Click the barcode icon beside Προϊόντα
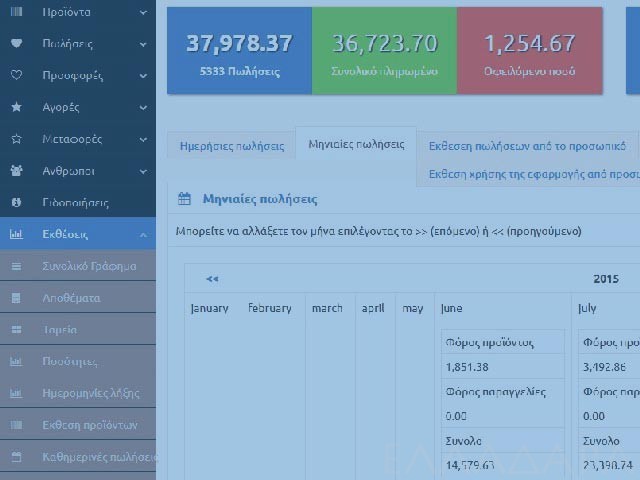The width and height of the screenshot is (640, 480). pos(16,11)
